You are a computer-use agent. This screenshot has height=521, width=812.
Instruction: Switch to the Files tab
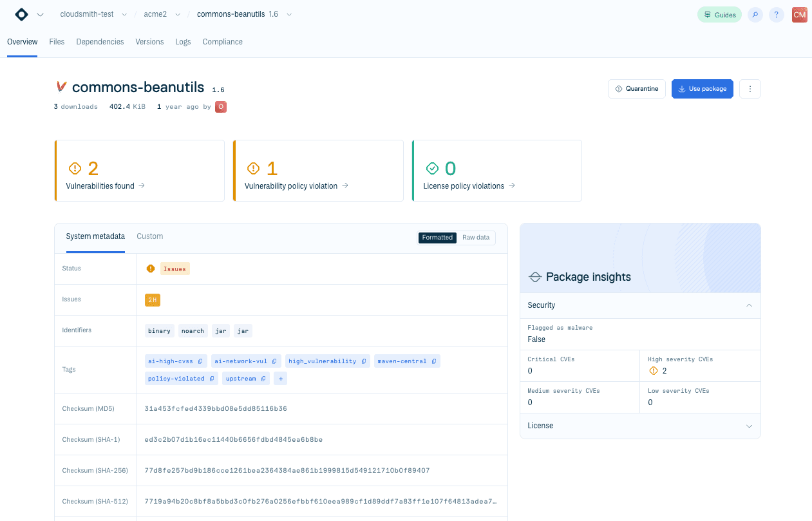(57, 42)
